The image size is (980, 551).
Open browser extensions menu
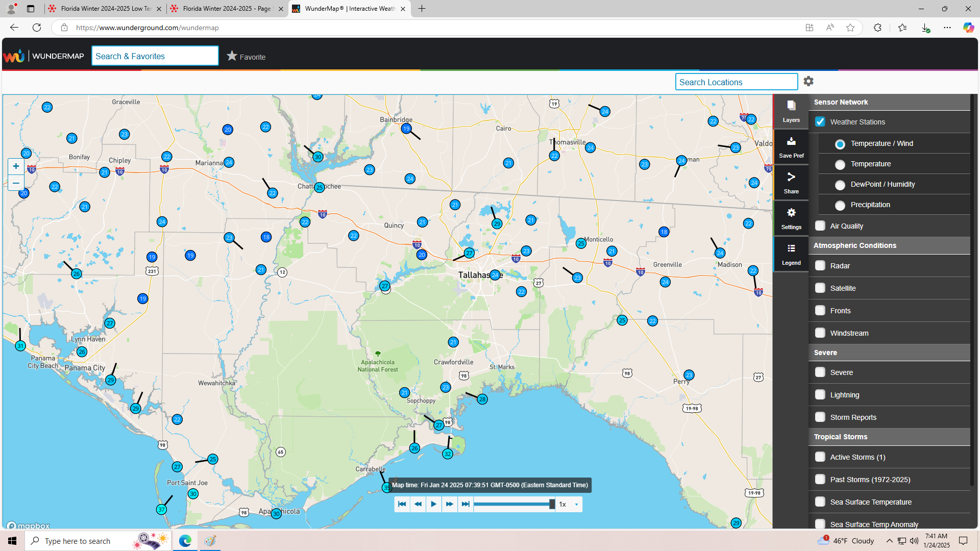pyautogui.click(x=877, y=28)
